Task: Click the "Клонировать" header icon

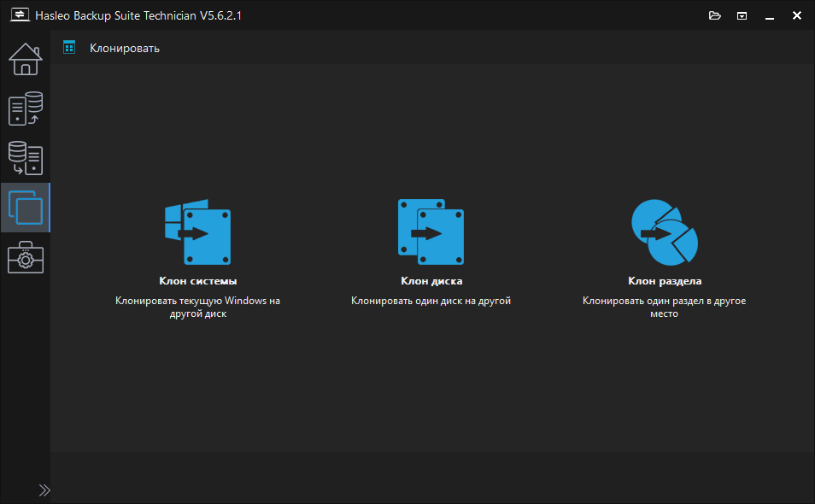Action: [69, 48]
